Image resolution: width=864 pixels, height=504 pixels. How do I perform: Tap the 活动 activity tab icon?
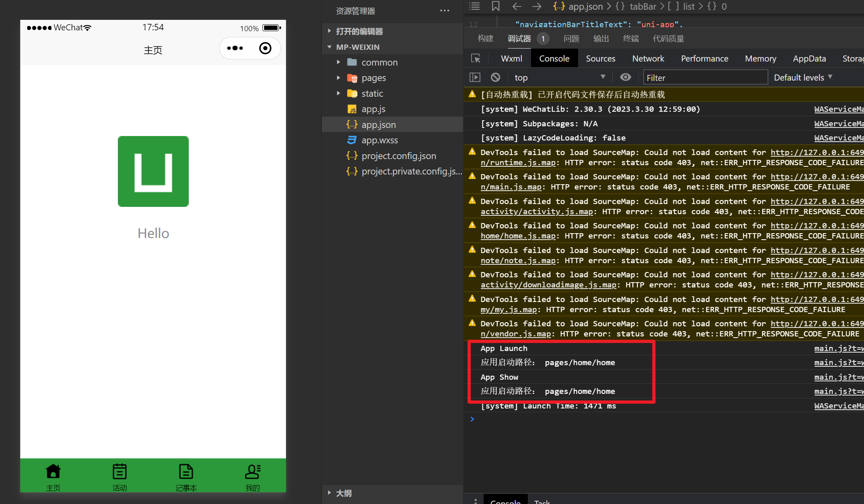coord(119,472)
